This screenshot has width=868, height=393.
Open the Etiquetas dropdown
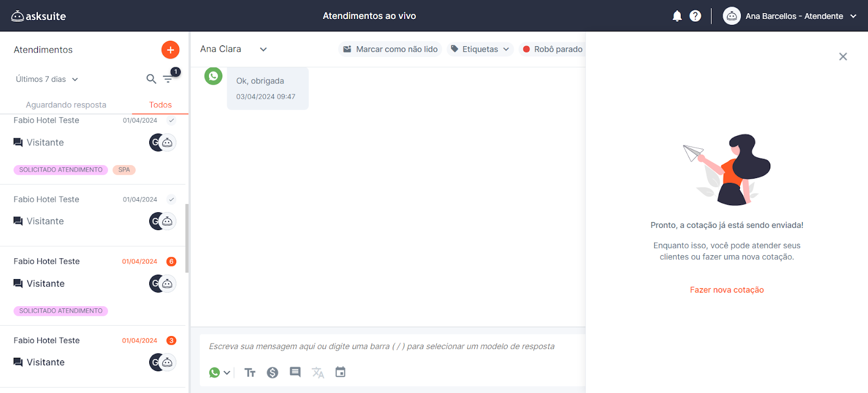coord(480,49)
